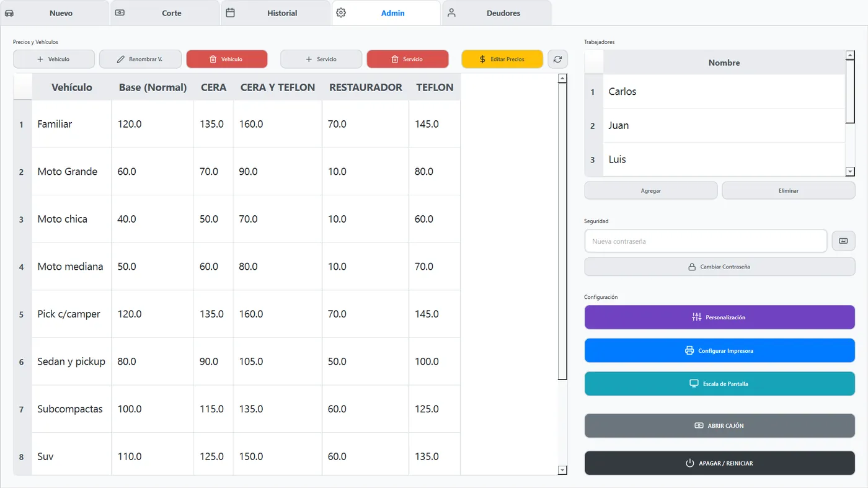Click the calendar icon on the Historial tab
The image size is (868, 488).
230,13
